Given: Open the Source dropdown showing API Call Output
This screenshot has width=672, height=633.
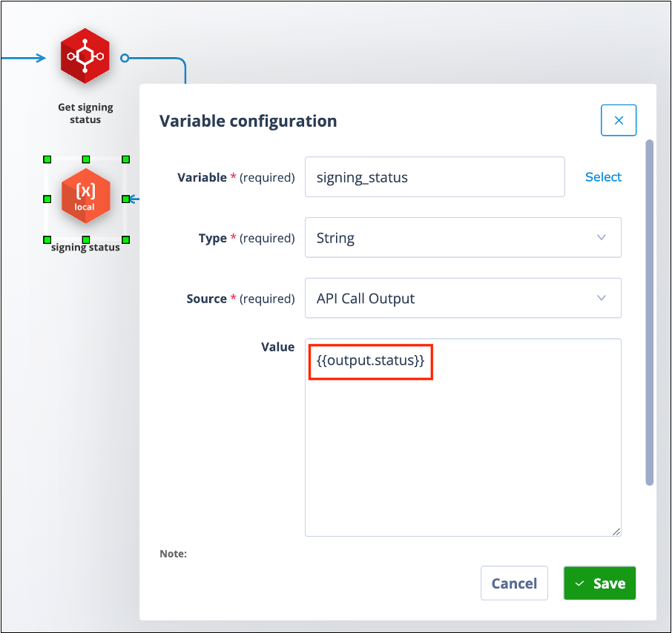Looking at the screenshot, I should (x=463, y=298).
